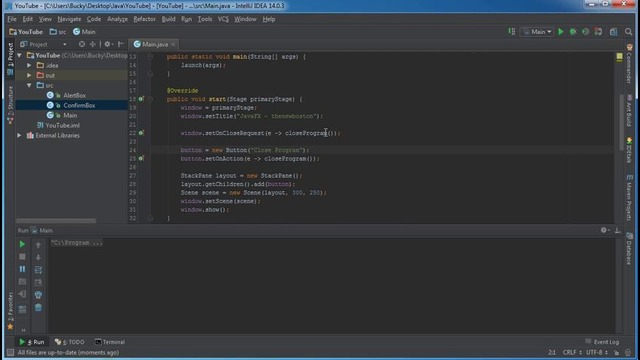640x360 pixels.
Task: Select YouTube.iml file in project tree
Action: tap(62, 125)
